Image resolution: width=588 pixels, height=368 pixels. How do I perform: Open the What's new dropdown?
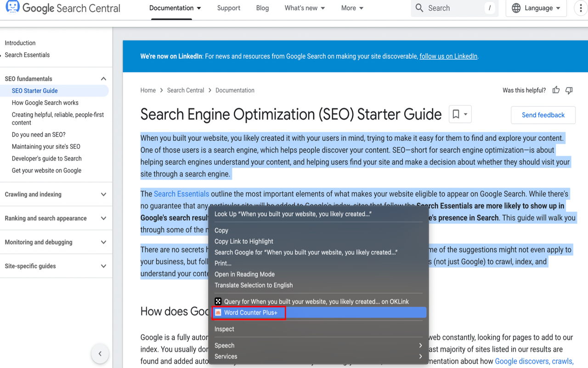(305, 8)
